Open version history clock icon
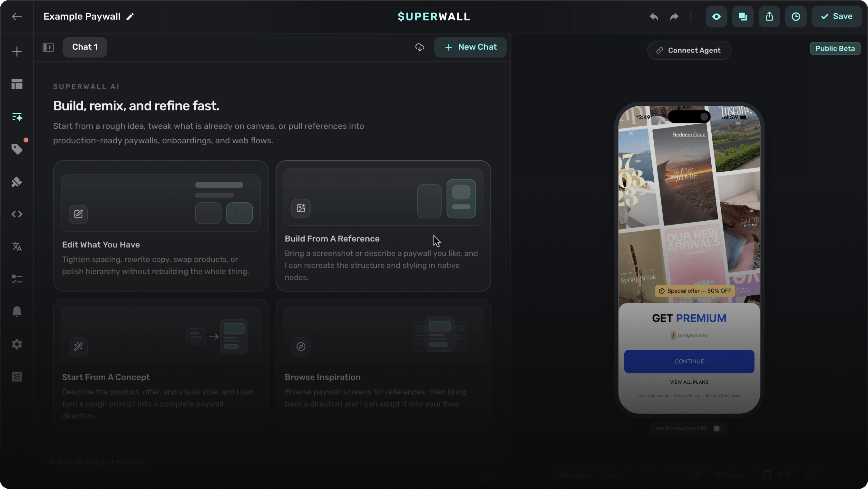Image resolution: width=868 pixels, height=499 pixels. pyautogui.click(x=796, y=16)
